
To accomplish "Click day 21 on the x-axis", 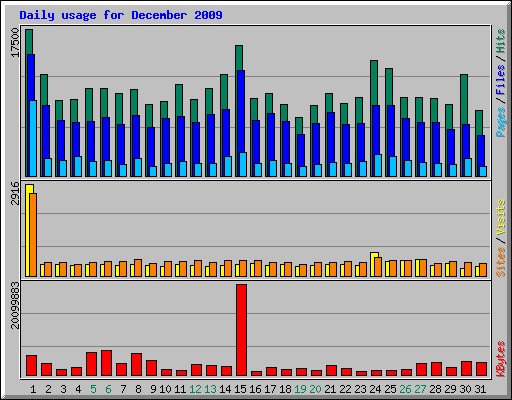I will [330, 389].
